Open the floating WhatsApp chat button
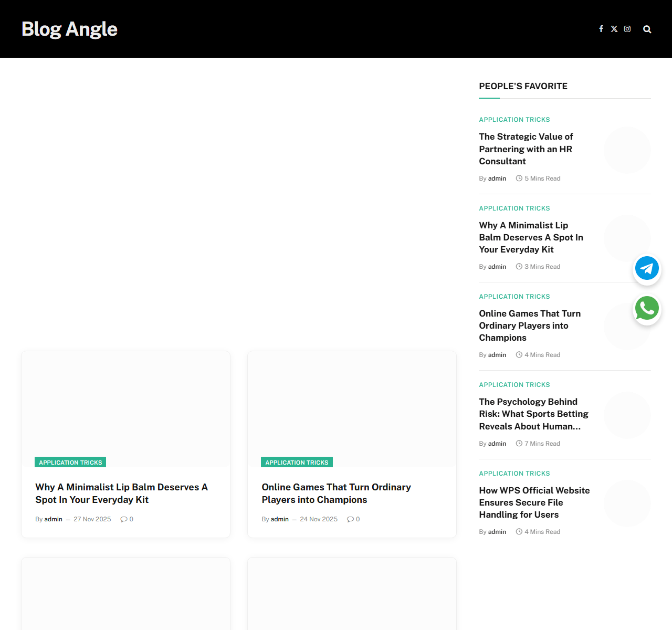672x630 pixels. 647,308
